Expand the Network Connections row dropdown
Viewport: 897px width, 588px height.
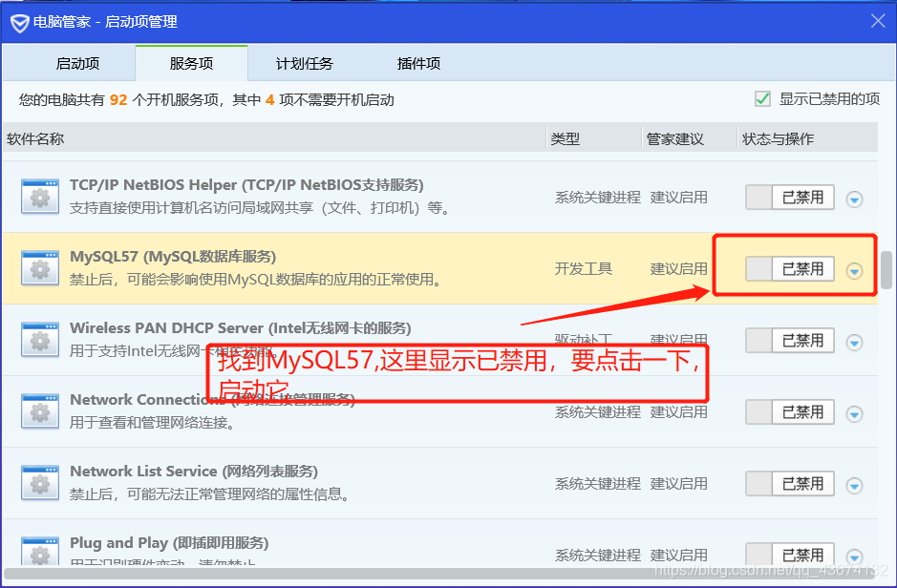pyautogui.click(x=855, y=413)
